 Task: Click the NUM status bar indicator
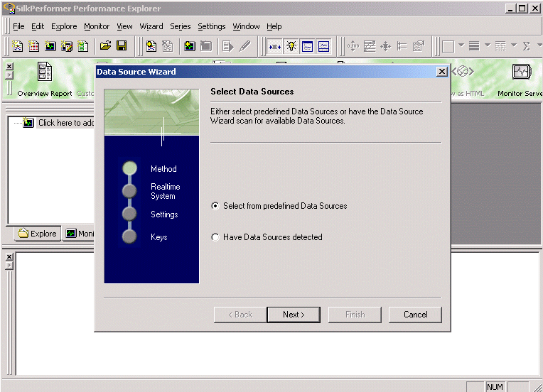pyautogui.click(x=495, y=387)
